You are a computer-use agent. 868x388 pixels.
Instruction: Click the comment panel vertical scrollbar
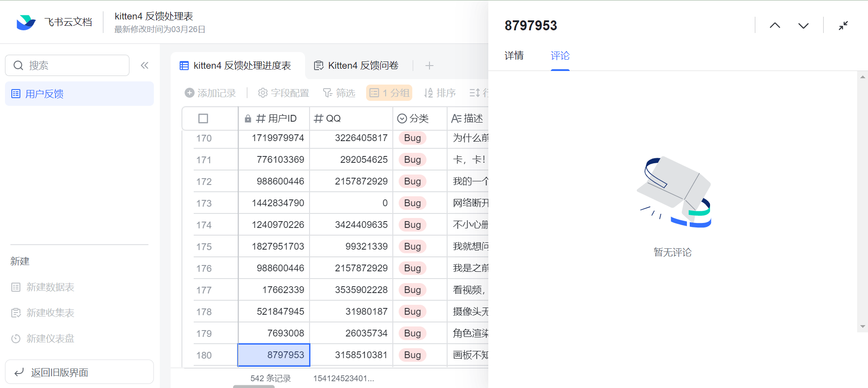(863, 202)
